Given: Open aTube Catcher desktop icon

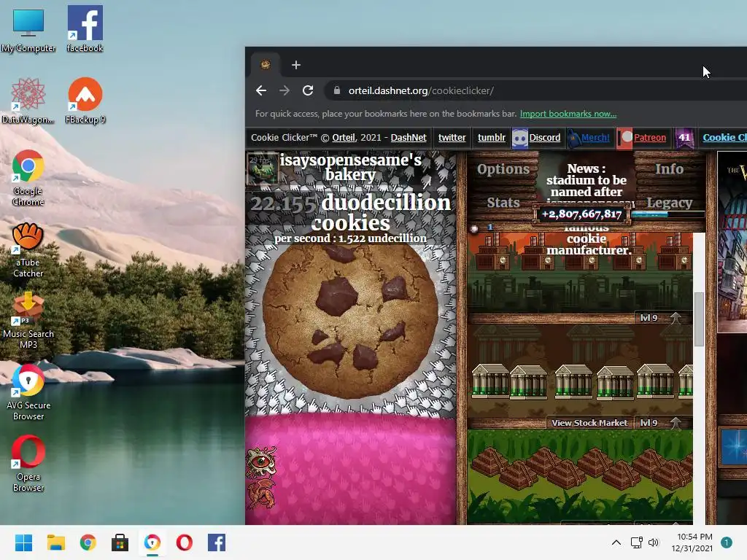Looking at the screenshot, I should click(x=28, y=249).
